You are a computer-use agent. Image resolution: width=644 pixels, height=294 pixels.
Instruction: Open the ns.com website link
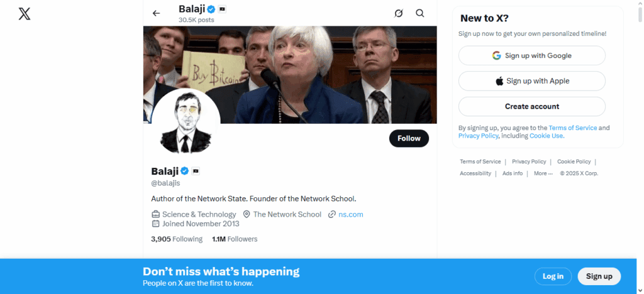pos(350,214)
